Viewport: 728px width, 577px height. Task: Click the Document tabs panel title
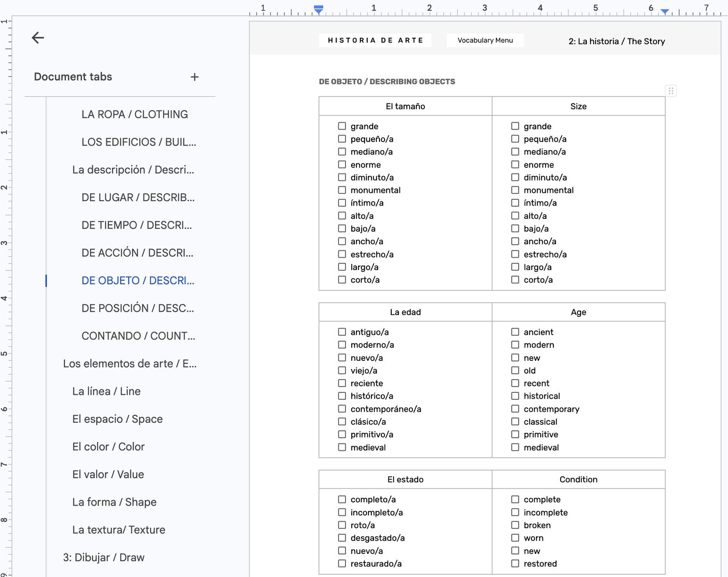coord(73,77)
